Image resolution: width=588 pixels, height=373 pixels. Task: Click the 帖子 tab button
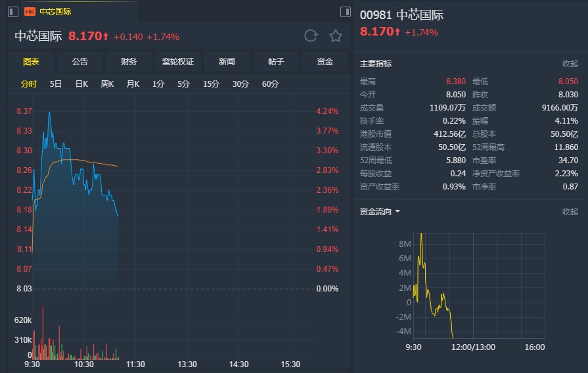[276, 62]
